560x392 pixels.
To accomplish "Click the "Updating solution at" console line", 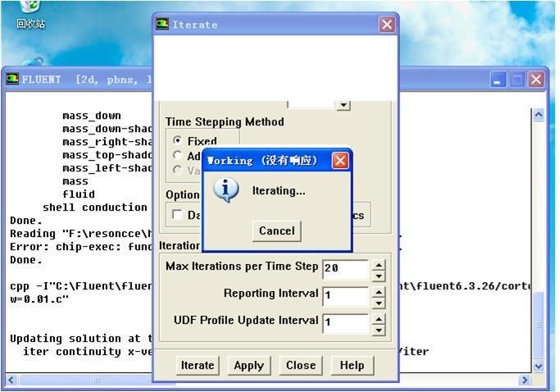I will [x=81, y=338].
